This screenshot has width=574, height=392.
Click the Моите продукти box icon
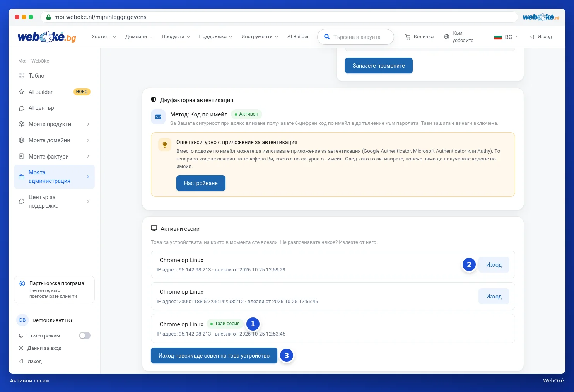pyautogui.click(x=21, y=124)
